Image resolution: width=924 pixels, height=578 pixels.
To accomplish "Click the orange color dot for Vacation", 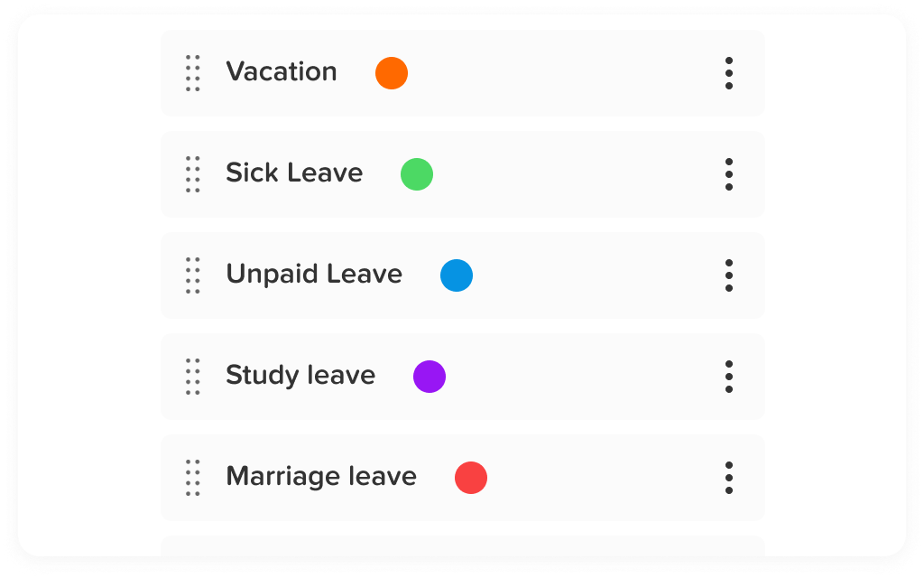I will 392,73.
